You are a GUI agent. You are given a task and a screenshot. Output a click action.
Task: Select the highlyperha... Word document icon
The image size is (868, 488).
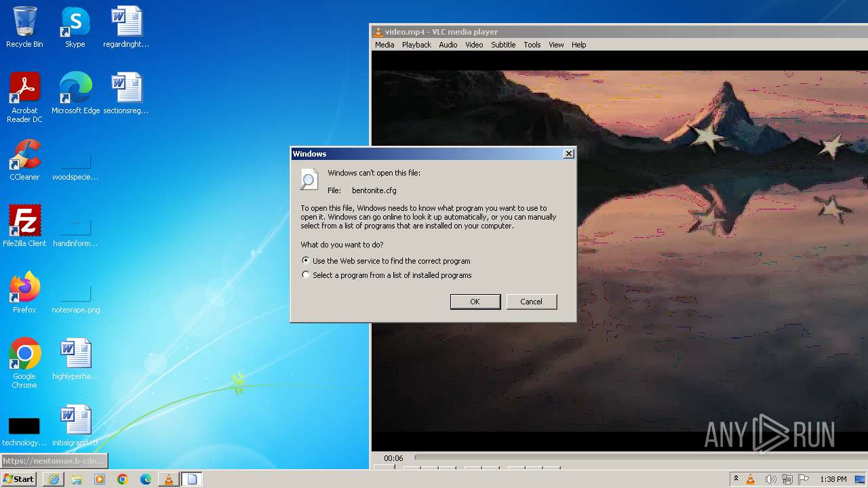point(75,359)
